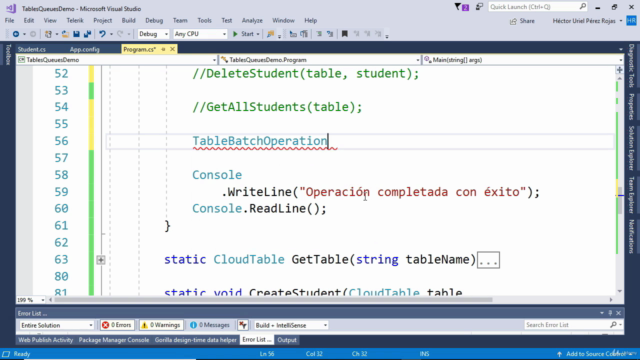Pin the Error List panel

click(x=610, y=313)
